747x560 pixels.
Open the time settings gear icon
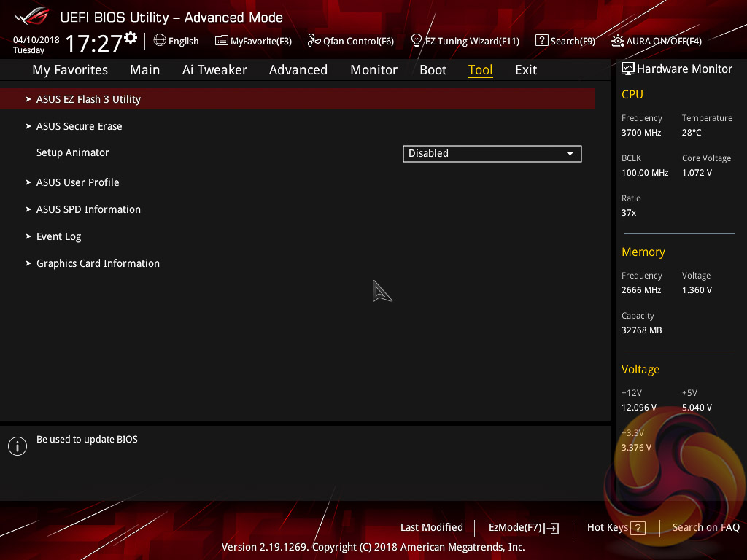click(131, 38)
